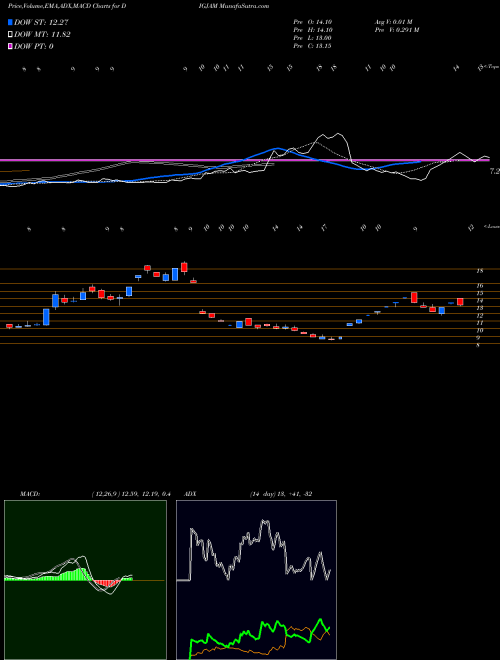Click the 'Pre V: 0.291 M' volume text

pyautogui.click(x=396, y=30)
